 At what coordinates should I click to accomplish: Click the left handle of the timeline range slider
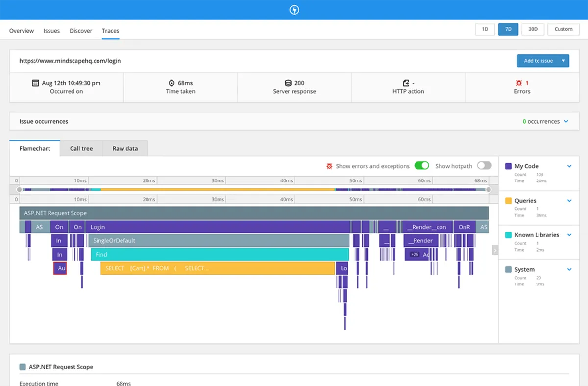(x=19, y=189)
